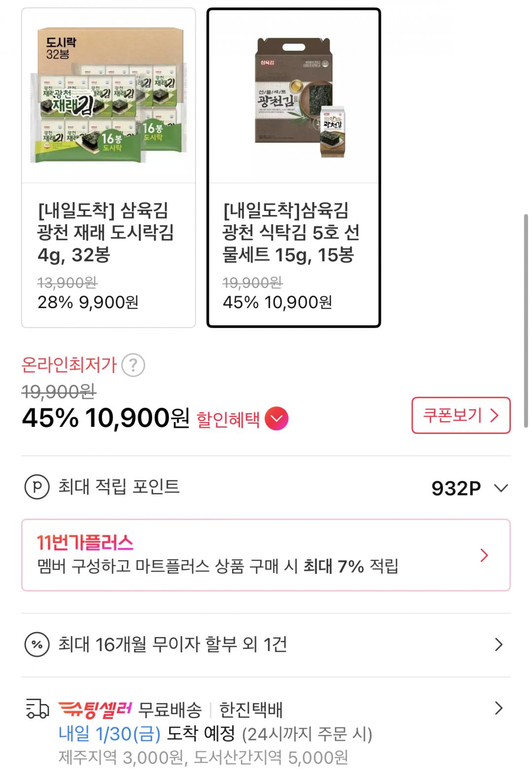Click the percent installment circle icon
Image resolution: width=532 pixels, height=776 pixels.
pos(37,644)
